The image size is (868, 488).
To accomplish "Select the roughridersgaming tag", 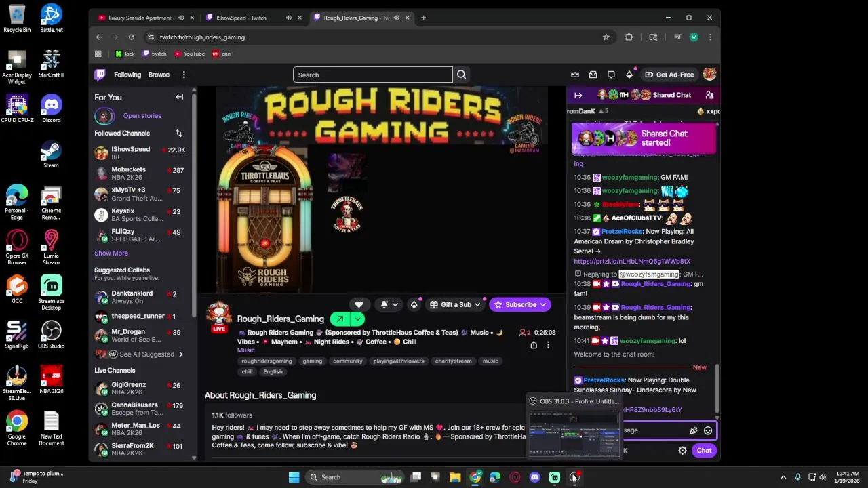I will pos(267,361).
